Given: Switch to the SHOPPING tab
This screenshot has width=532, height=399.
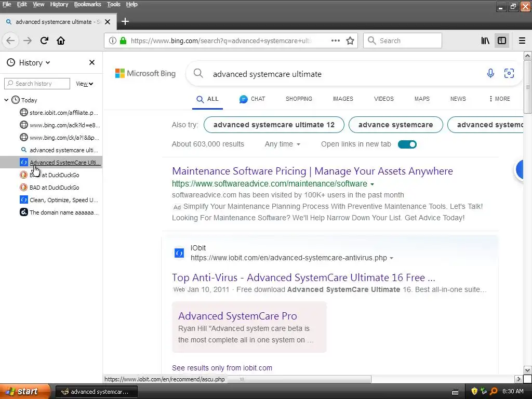Looking at the screenshot, I should click(x=299, y=99).
